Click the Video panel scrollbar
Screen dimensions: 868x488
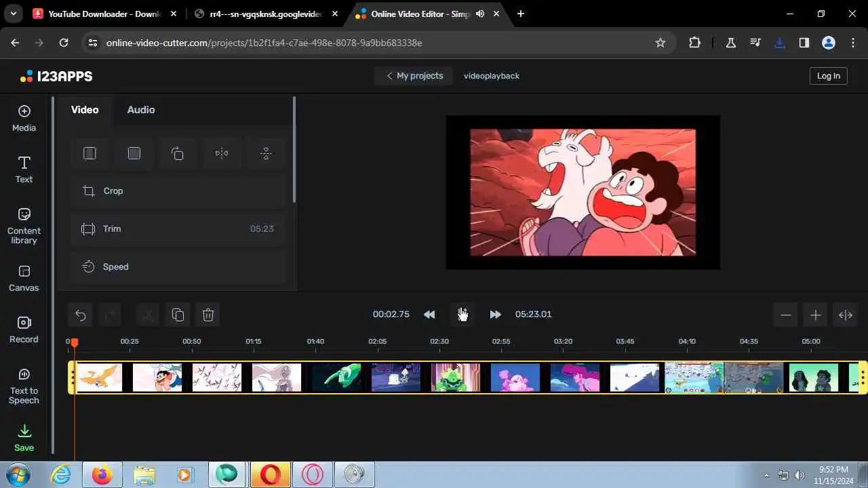294,149
